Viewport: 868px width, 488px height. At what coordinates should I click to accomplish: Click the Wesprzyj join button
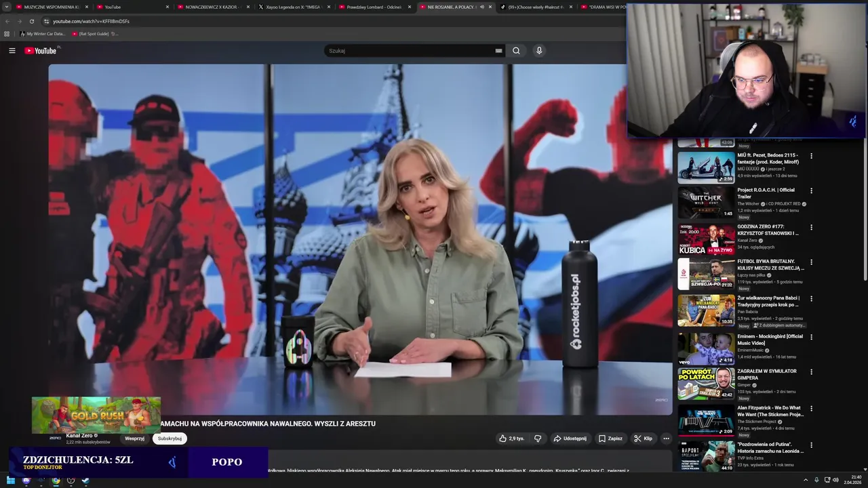coord(134,439)
